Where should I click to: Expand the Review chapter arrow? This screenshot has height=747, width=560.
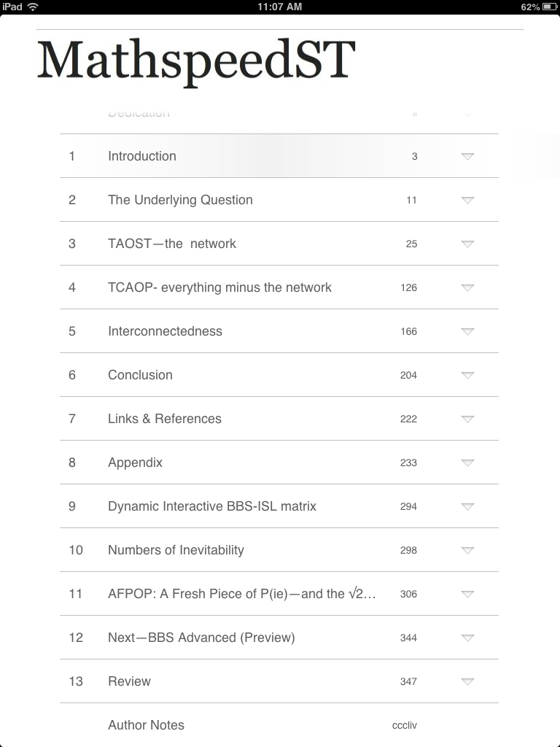[x=468, y=681]
